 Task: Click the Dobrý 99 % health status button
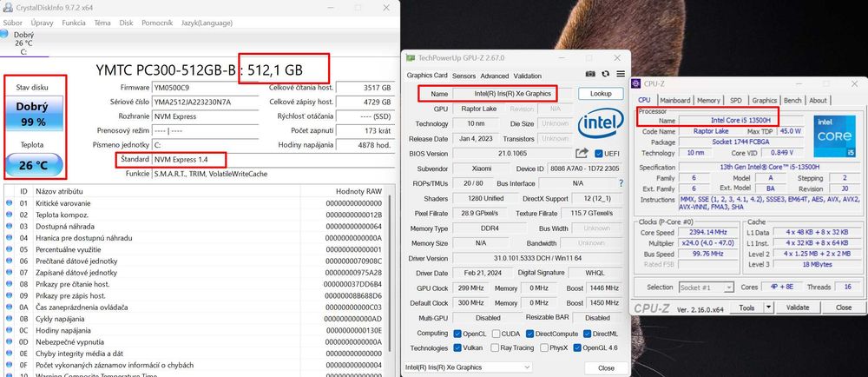35,113
